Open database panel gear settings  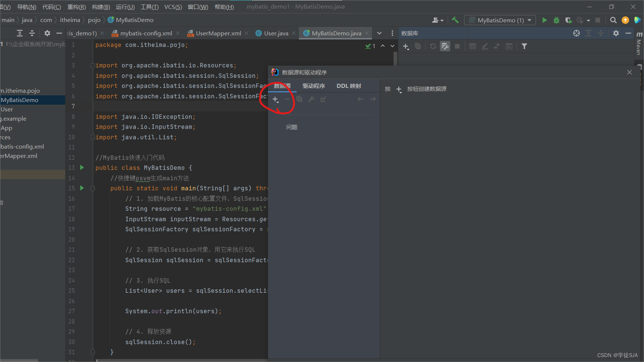pos(616,33)
